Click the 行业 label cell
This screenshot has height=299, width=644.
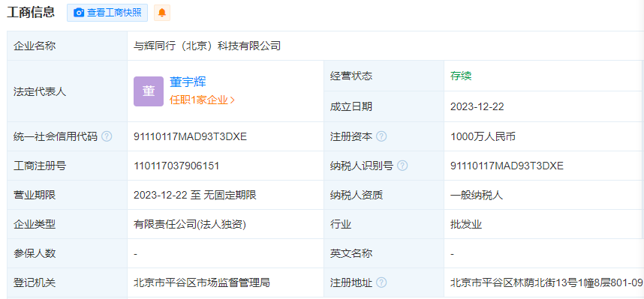384,224
